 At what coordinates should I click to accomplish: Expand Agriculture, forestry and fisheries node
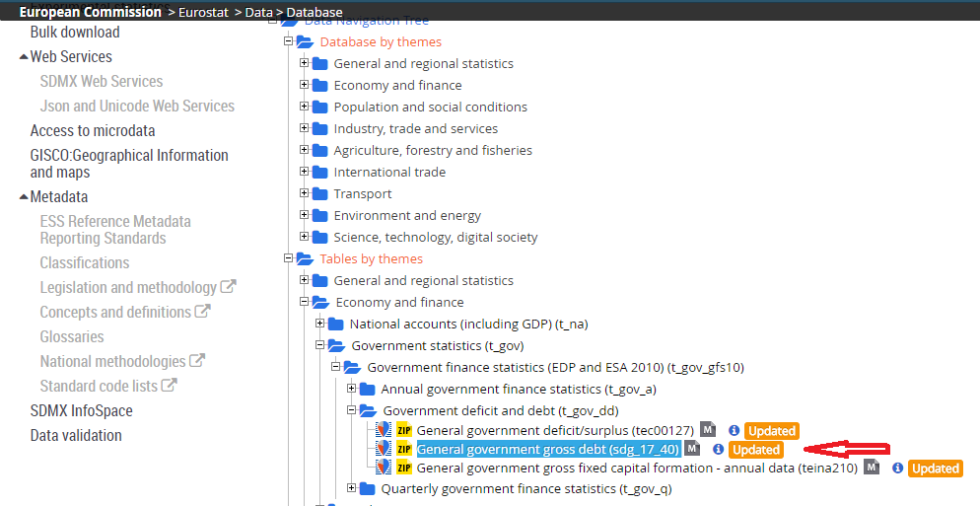pyautogui.click(x=304, y=150)
